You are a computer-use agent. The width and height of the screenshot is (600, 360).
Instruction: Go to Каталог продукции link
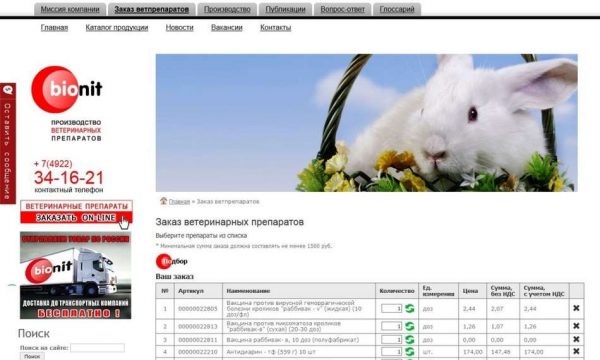click(x=117, y=28)
